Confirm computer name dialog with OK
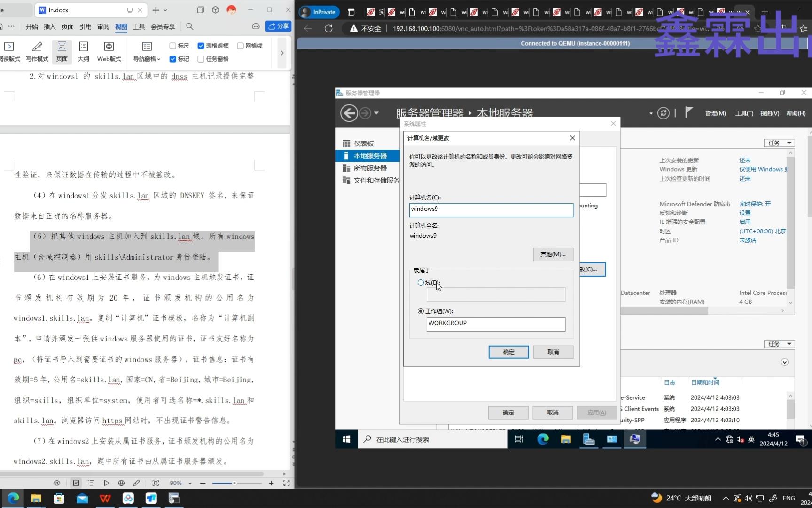812x508 pixels. click(508, 352)
